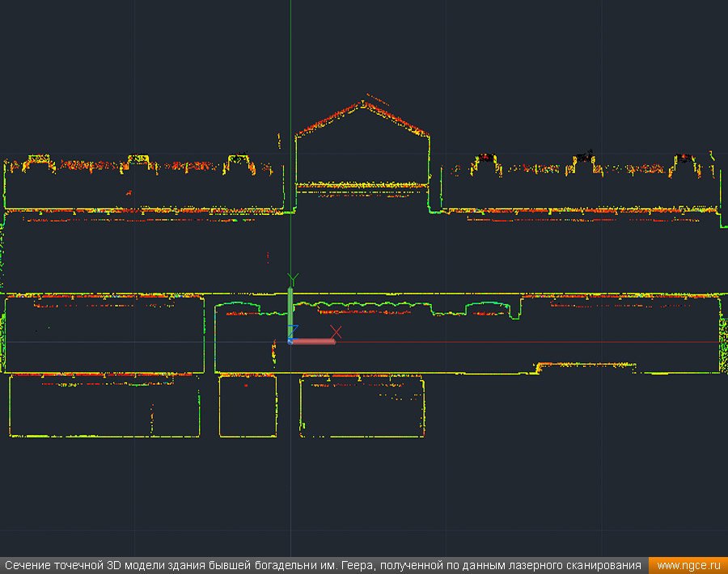This screenshot has height=574, width=728.
Task: Click the red X axis handle of the gizmo
Action: pyautogui.click(x=313, y=341)
